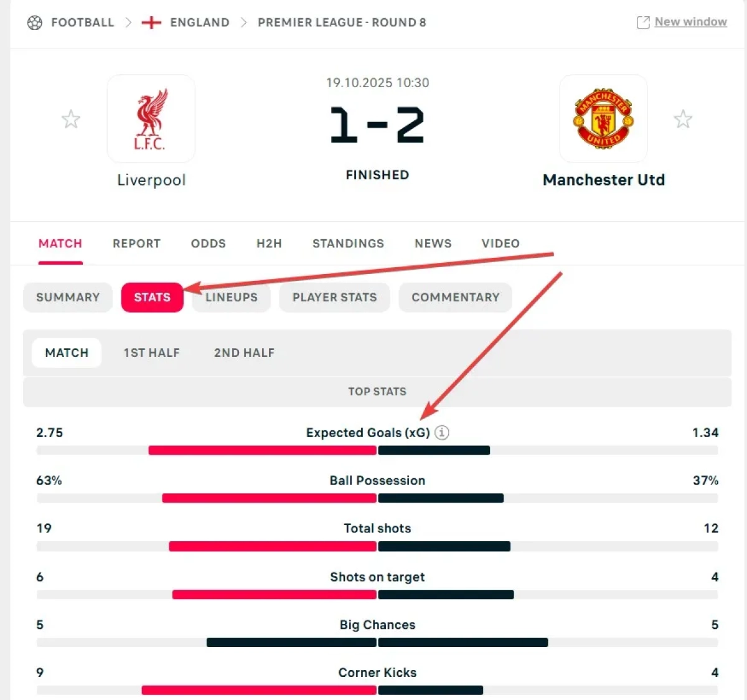Click the football icon in the breadcrumb
The image size is (747, 700).
(x=35, y=23)
